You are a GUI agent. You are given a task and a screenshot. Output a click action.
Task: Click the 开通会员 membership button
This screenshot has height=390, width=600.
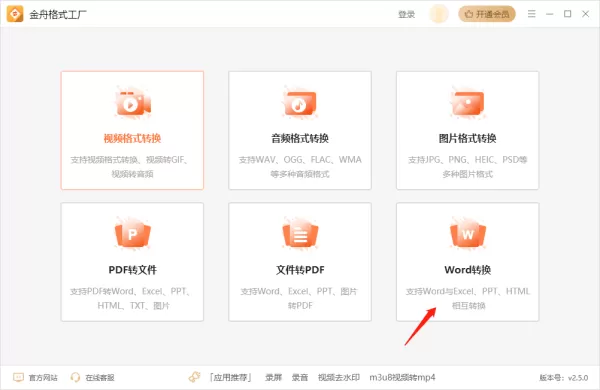click(x=487, y=14)
